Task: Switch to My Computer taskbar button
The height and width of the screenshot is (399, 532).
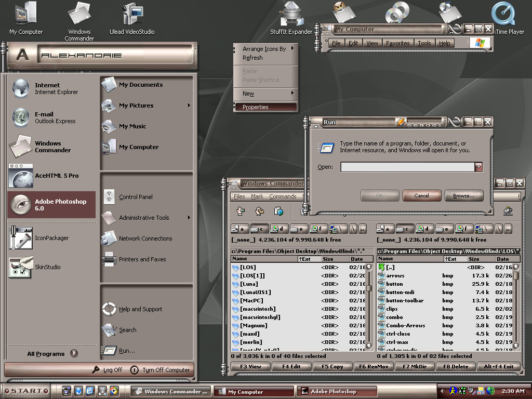Action: point(255,392)
